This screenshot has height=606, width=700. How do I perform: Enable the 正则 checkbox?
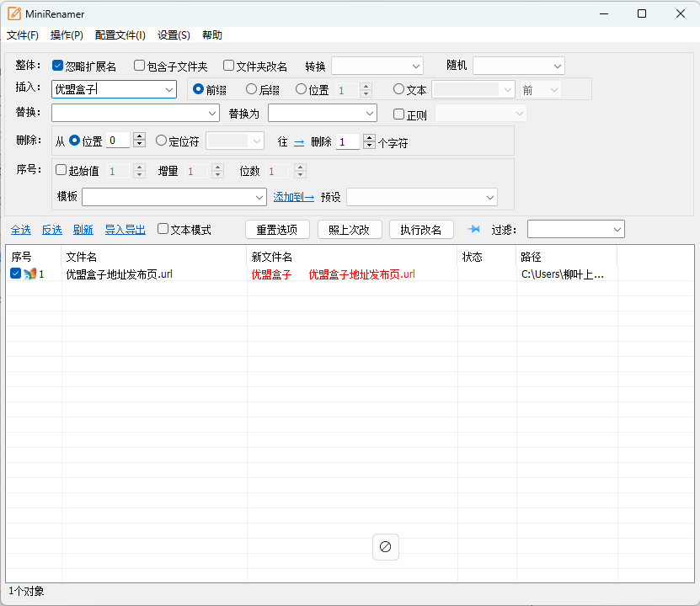coord(398,114)
